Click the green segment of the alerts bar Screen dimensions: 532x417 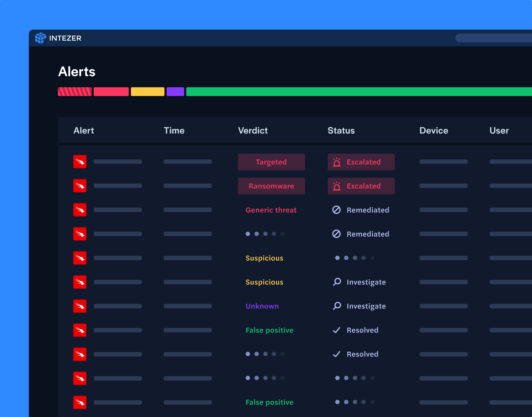pyautogui.click(x=359, y=92)
